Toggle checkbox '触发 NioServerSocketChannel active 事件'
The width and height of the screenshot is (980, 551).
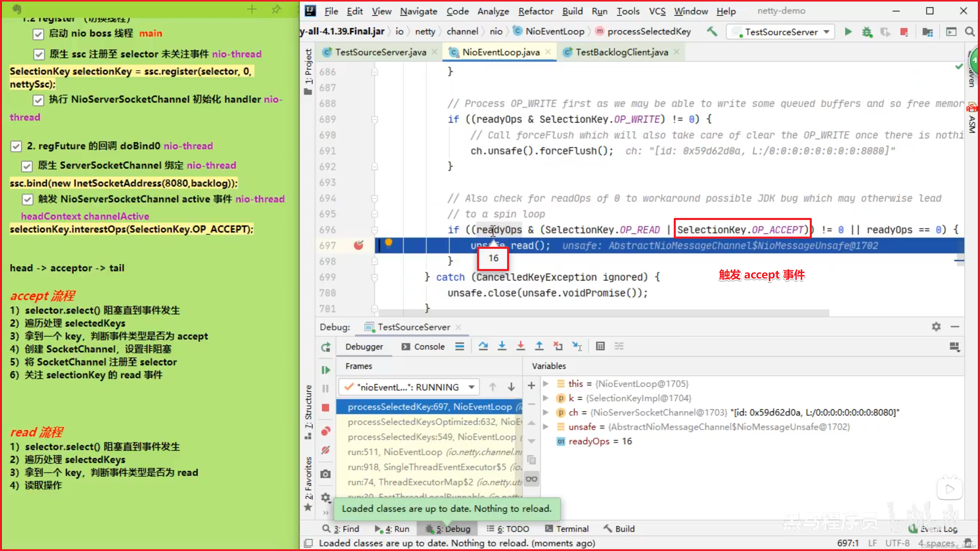click(27, 199)
